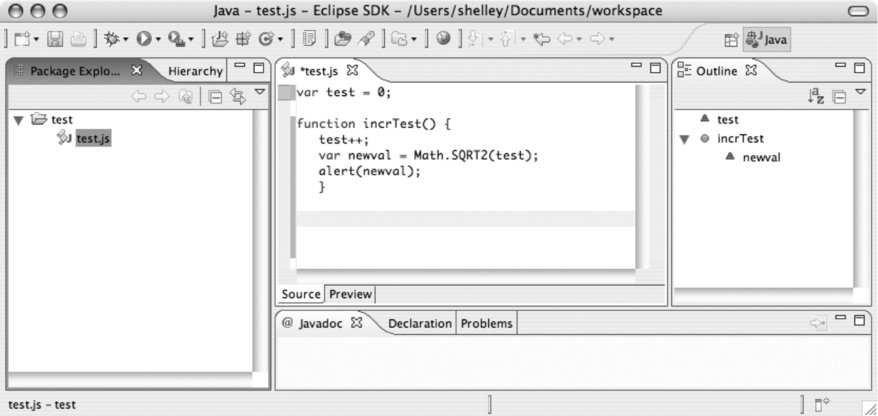This screenshot has width=878, height=416.
Task: Open the Problems tab
Action: (x=487, y=323)
